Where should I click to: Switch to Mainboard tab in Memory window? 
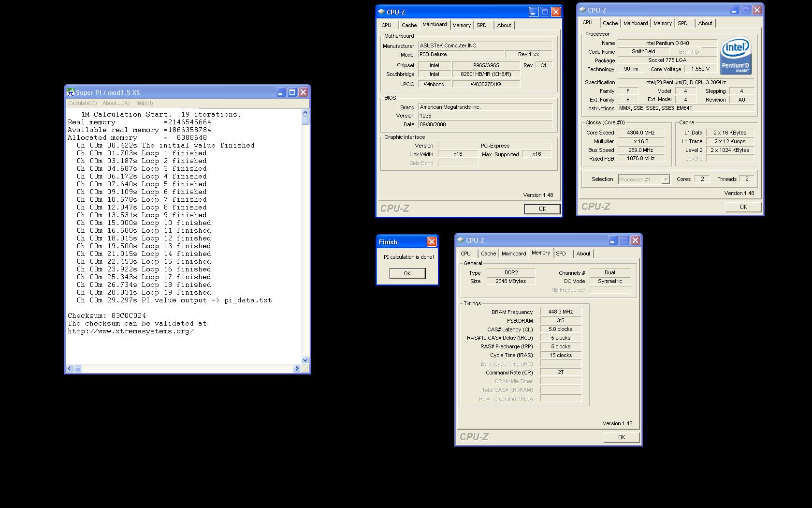(x=514, y=254)
